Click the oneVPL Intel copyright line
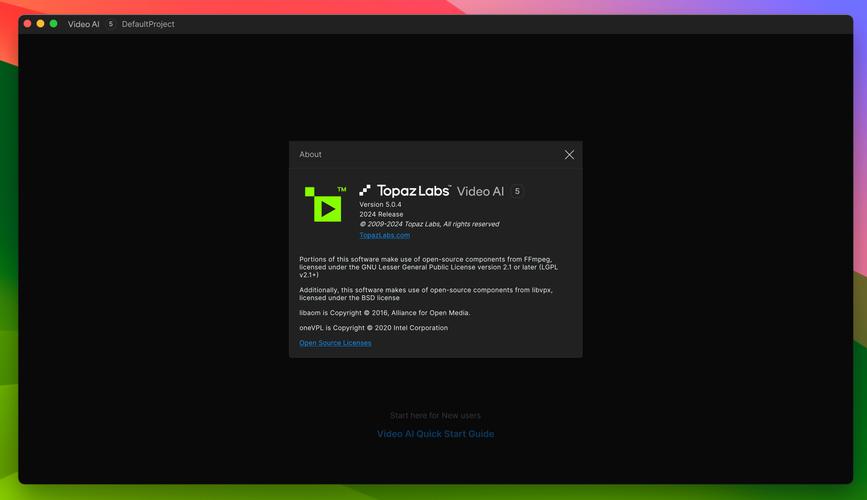Screen dimensions: 867x500 374,328
